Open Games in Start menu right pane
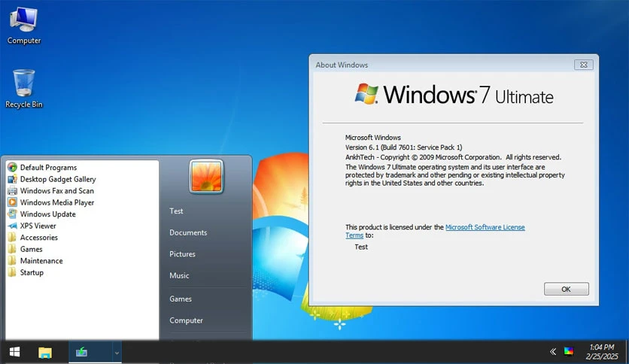 (x=181, y=299)
